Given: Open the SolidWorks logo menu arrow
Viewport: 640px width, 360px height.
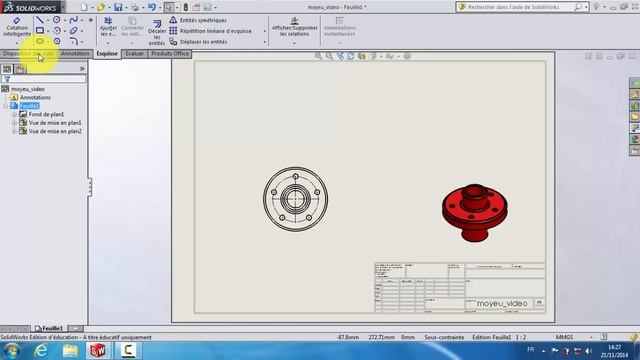Looking at the screenshot, I should pos(63,7).
